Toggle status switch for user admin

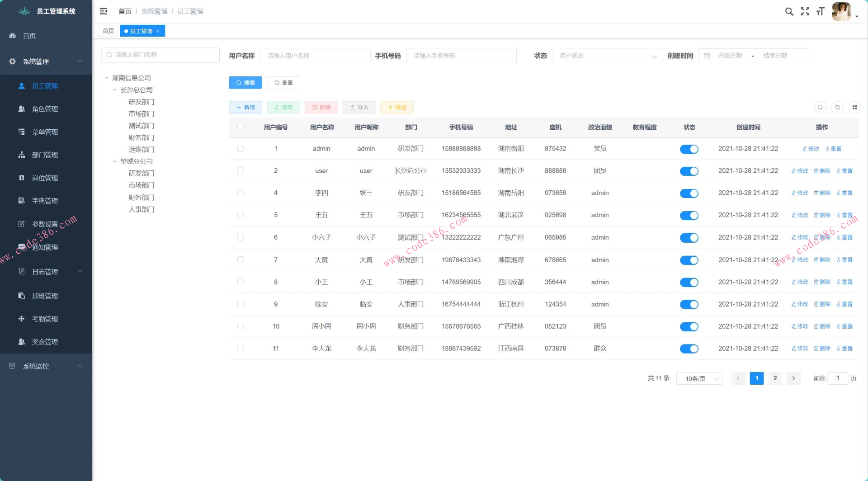tap(689, 149)
